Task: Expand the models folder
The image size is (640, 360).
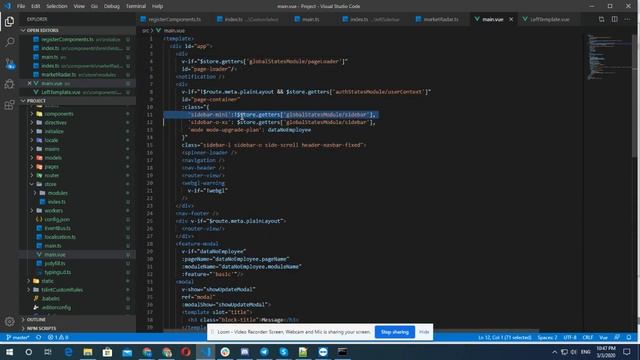Action: (x=53, y=158)
